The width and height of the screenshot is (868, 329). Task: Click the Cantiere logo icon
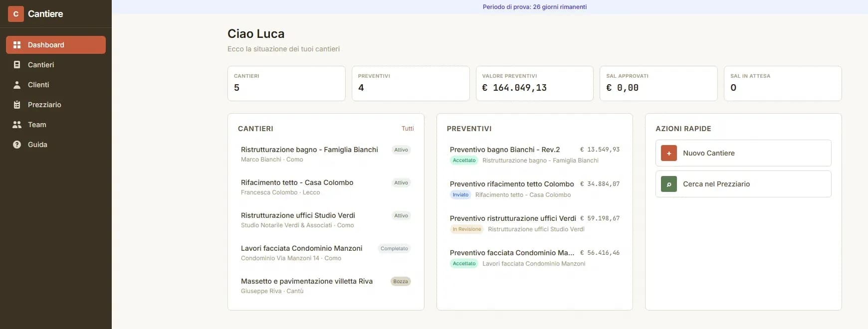click(16, 14)
